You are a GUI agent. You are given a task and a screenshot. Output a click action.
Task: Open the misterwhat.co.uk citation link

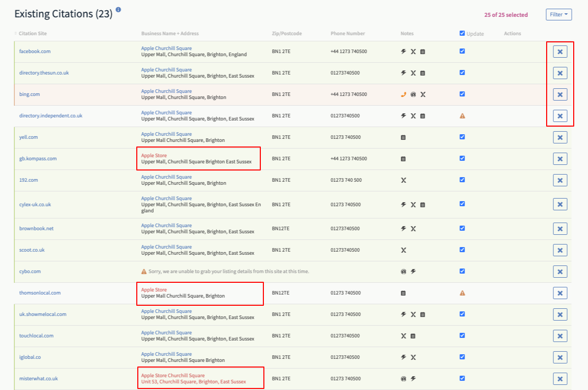pyautogui.click(x=39, y=378)
